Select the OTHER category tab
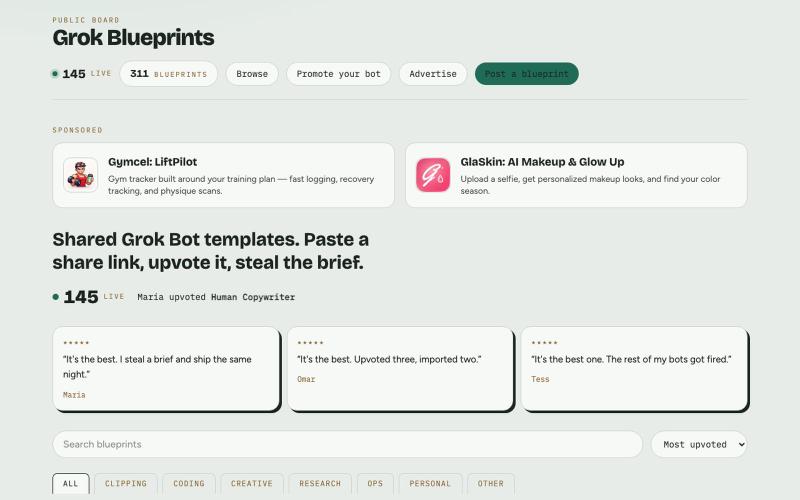 (x=491, y=484)
